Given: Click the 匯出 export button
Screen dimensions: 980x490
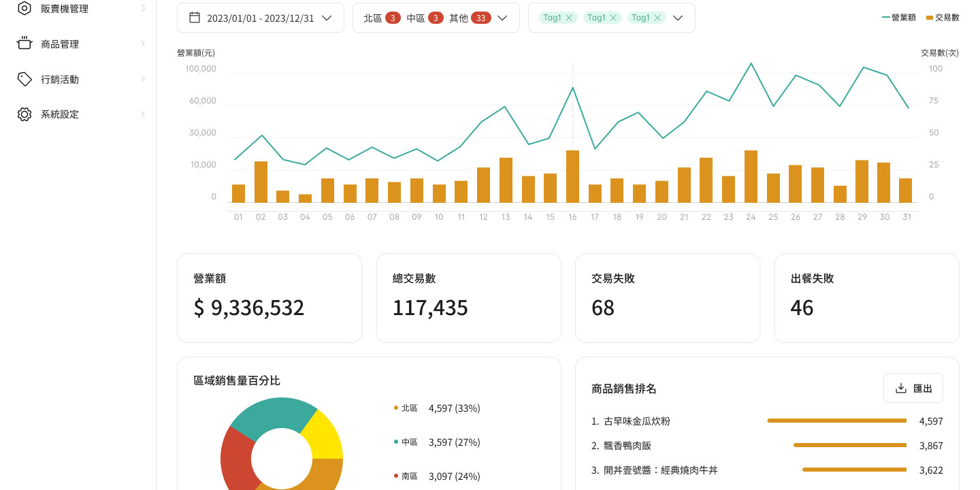Looking at the screenshot, I should click(x=913, y=388).
